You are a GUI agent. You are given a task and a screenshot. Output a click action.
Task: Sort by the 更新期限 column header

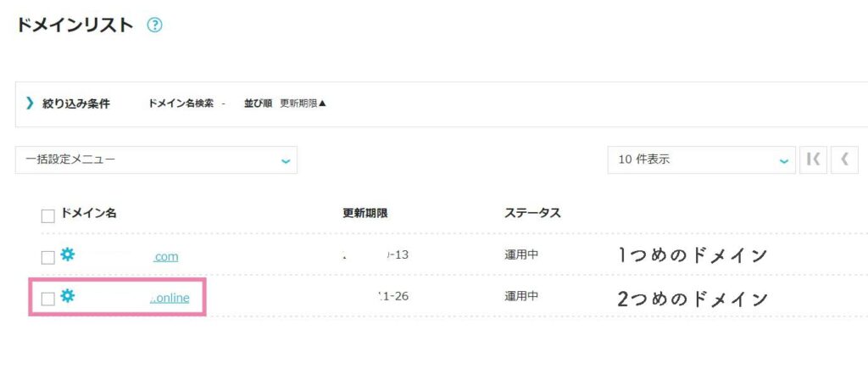365,214
